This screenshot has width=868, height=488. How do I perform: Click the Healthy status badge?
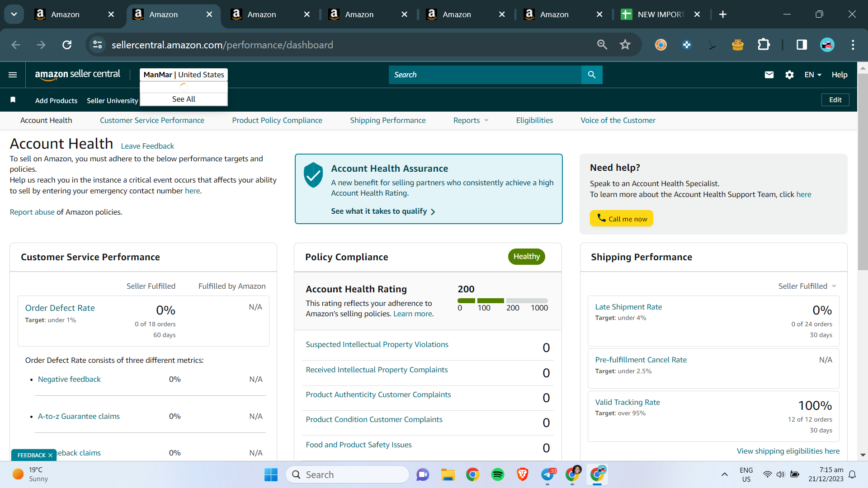click(527, 257)
